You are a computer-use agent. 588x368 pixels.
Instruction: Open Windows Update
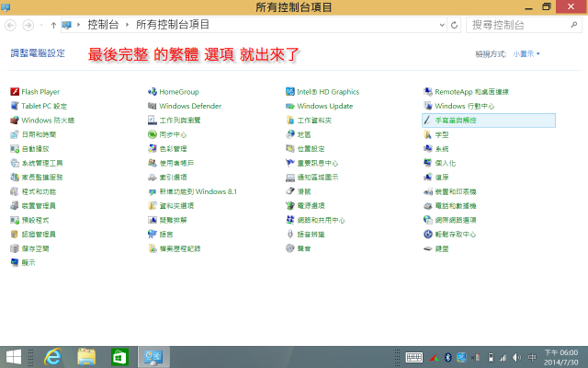point(320,106)
